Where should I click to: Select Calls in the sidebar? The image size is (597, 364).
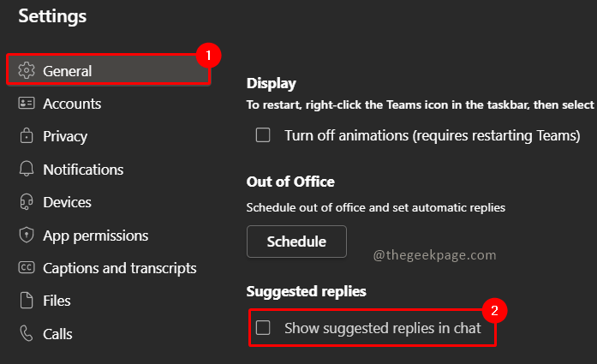point(58,334)
